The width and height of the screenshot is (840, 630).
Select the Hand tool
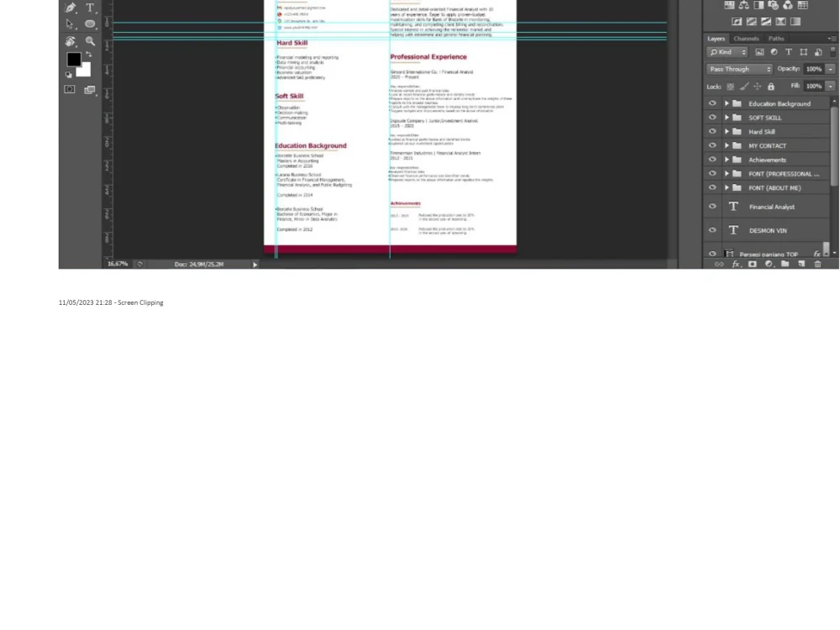[x=71, y=41]
